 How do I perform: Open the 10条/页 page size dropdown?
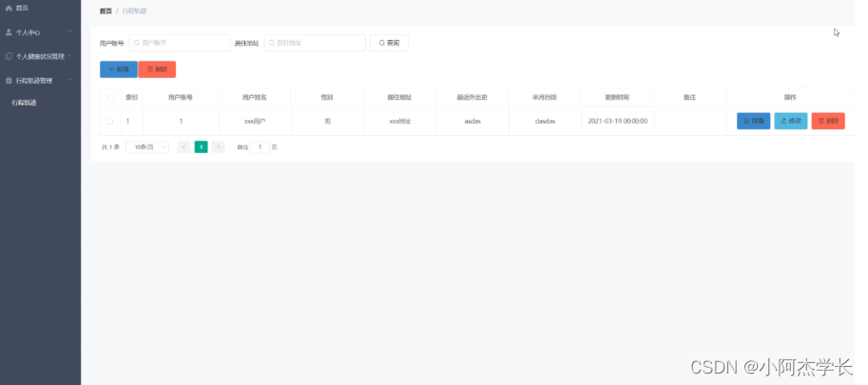pos(147,147)
